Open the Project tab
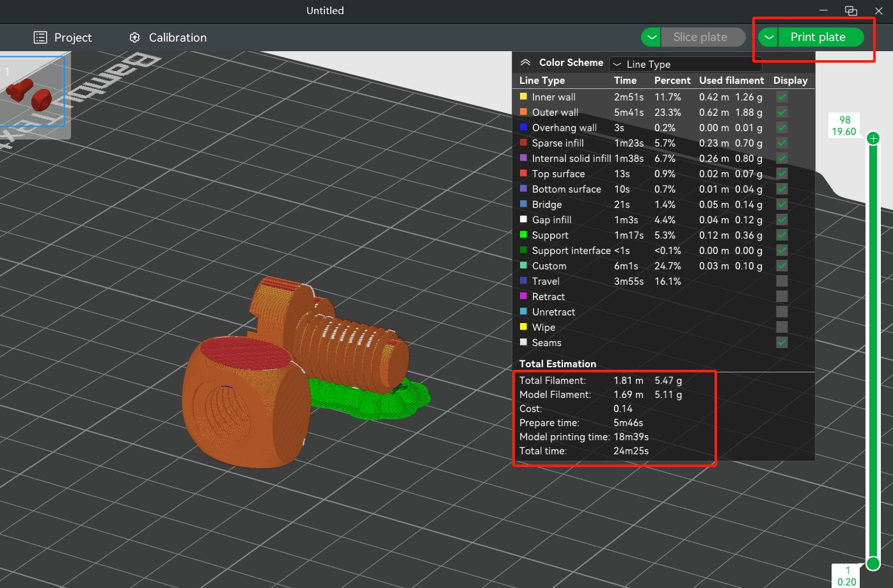The width and height of the screenshot is (893, 588). coord(63,38)
